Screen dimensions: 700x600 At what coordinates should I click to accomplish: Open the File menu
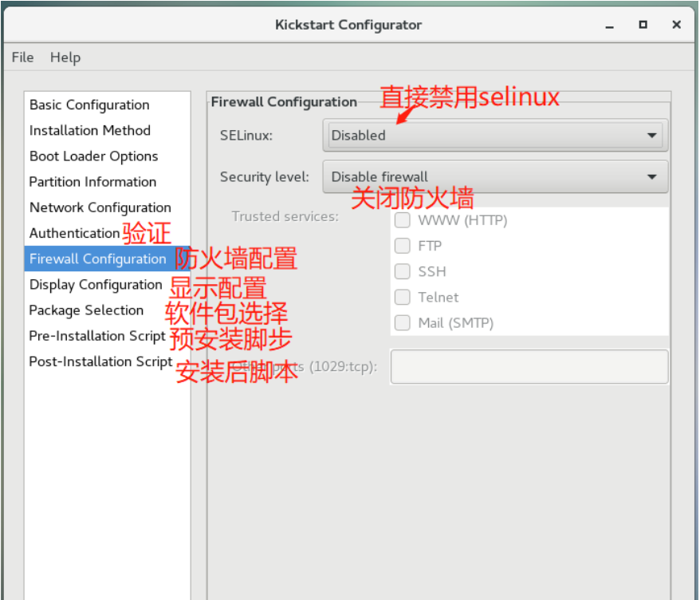[x=22, y=57]
